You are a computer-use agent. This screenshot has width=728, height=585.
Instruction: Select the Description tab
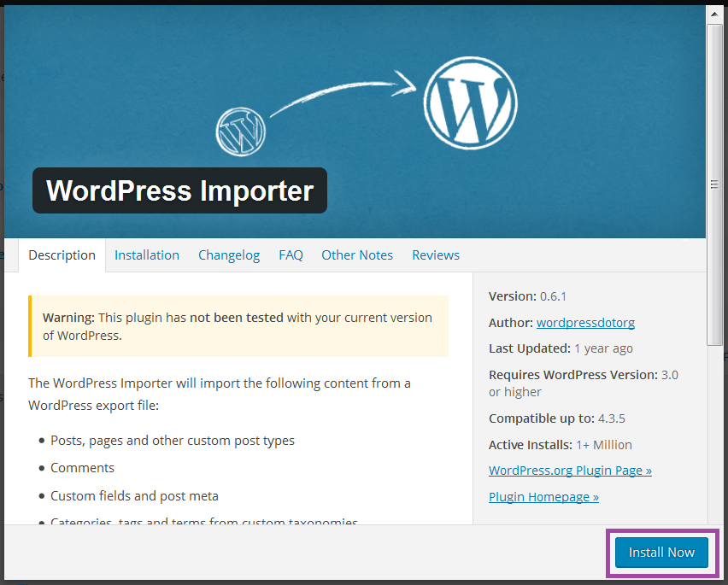tap(62, 255)
